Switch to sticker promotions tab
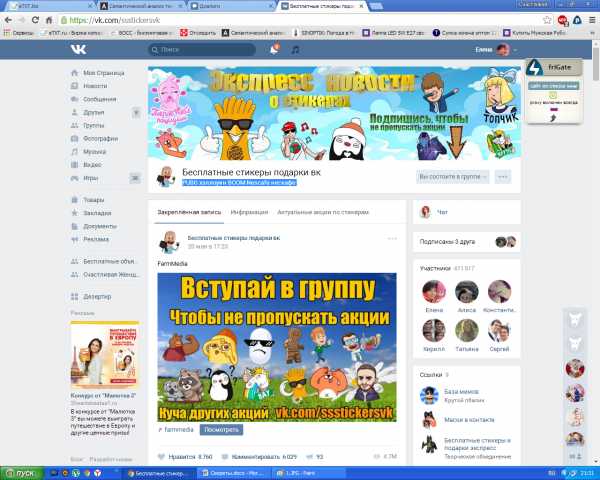Image resolution: width=600 pixels, height=480 pixels. point(323,212)
